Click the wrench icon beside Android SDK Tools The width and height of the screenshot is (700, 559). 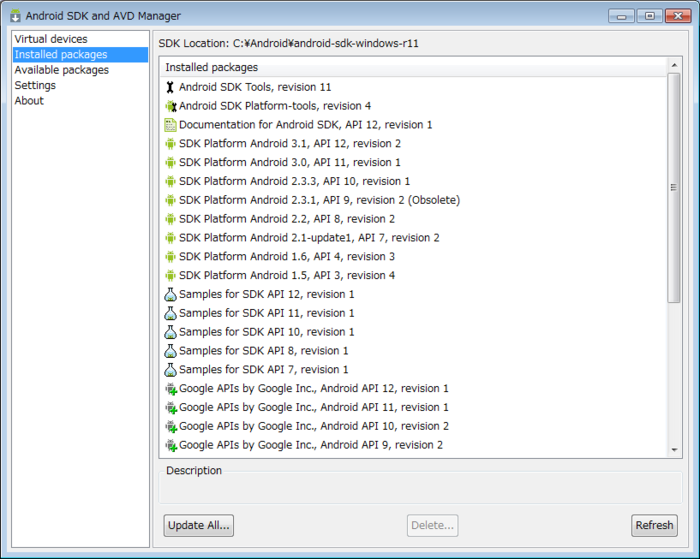coord(170,87)
